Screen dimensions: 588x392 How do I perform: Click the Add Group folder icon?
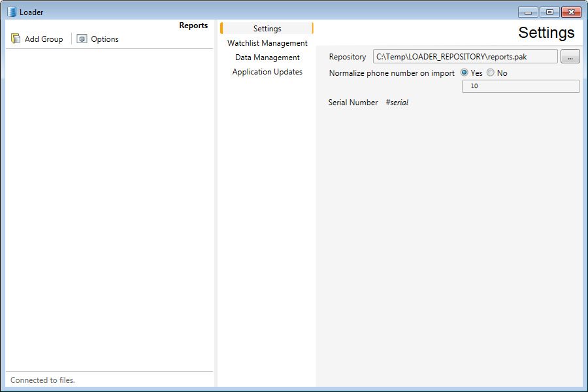point(16,39)
